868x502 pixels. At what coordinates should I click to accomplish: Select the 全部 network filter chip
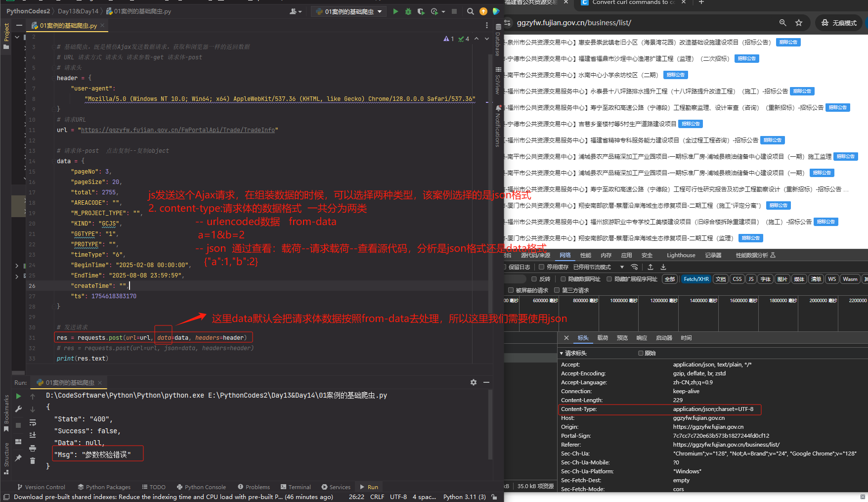(670, 279)
